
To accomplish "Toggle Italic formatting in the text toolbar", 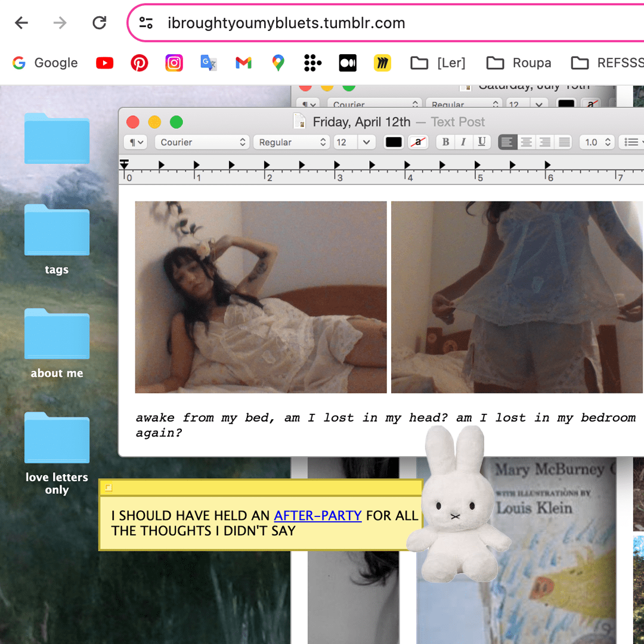I will click(x=463, y=142).
